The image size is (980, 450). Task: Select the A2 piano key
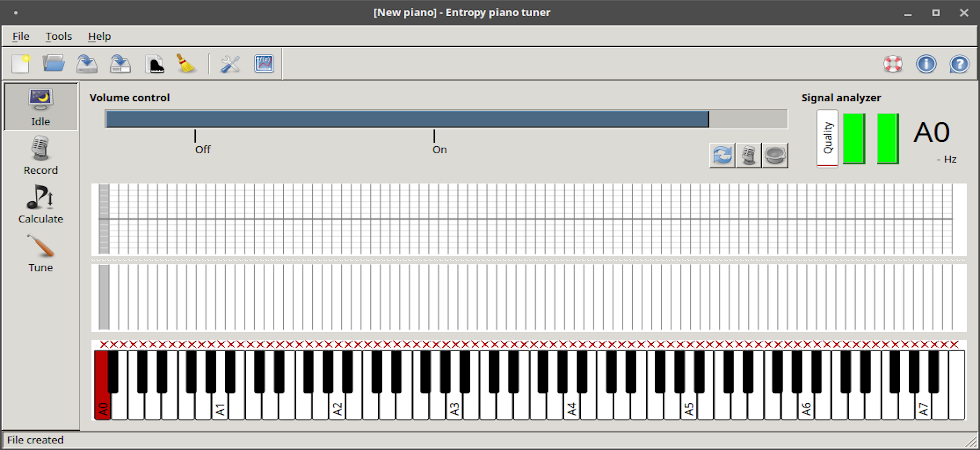click(337, 406)
